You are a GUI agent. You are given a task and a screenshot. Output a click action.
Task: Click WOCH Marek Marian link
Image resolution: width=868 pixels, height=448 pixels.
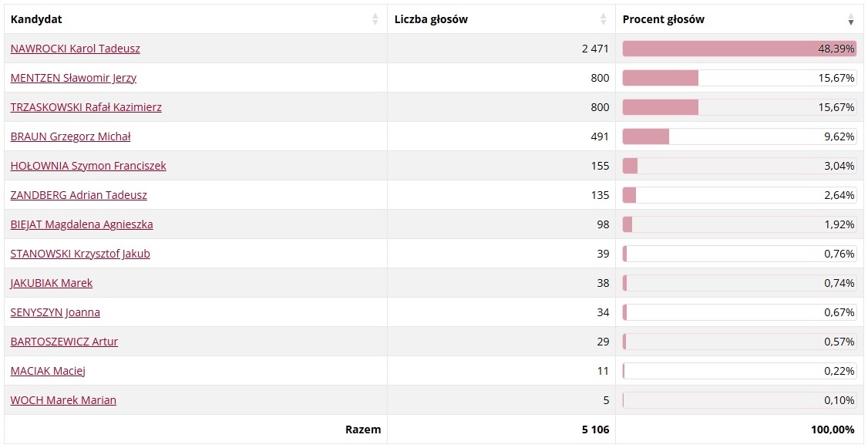[64, 400]
